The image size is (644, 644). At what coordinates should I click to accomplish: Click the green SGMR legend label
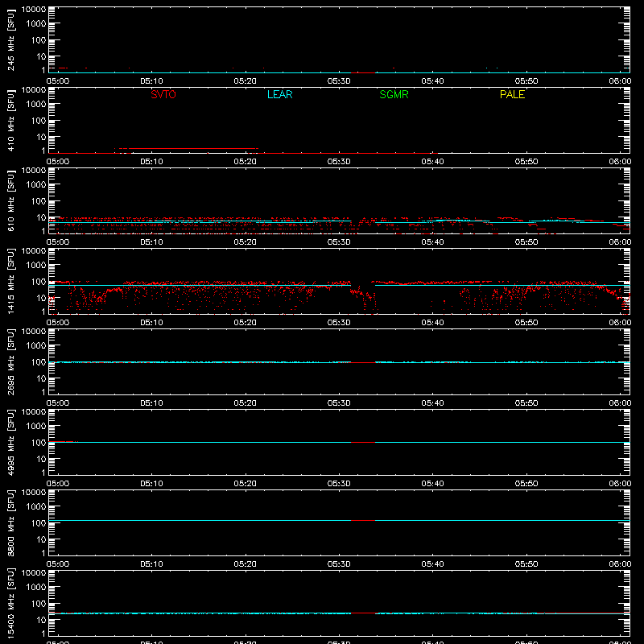click(x=394, y=94)
